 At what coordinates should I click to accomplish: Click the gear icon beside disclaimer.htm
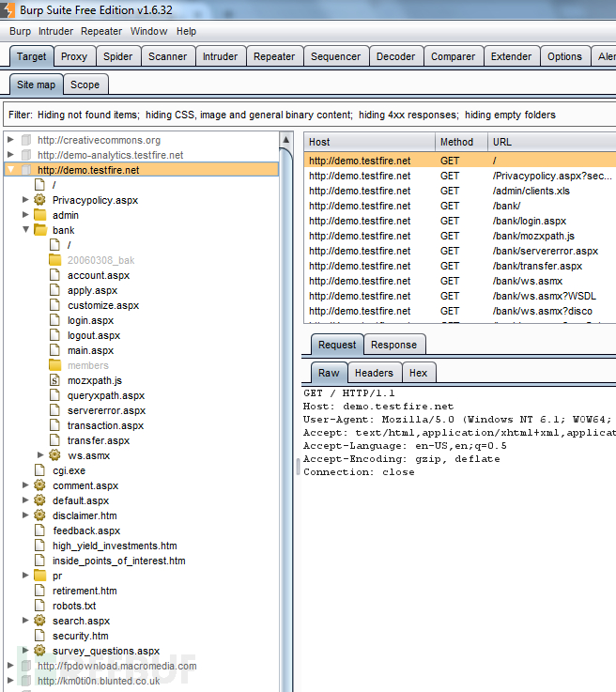pyautogui.click(x=39, y=515)
